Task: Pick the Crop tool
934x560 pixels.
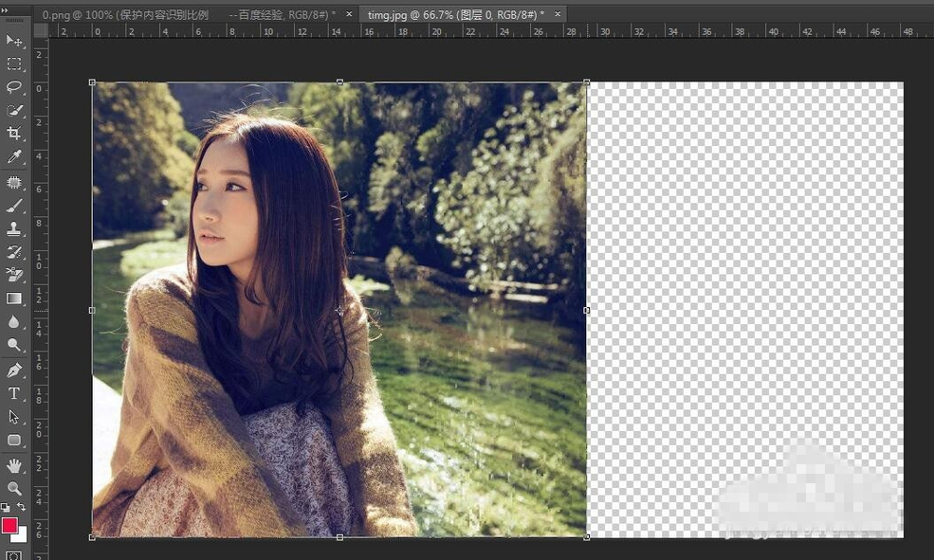Action: click(14, 134)
